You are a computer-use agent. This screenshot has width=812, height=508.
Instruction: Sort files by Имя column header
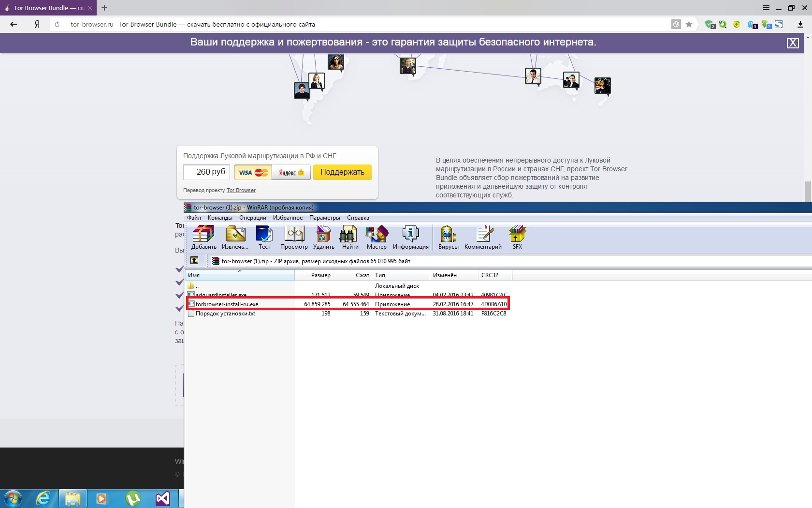point(240,275)
